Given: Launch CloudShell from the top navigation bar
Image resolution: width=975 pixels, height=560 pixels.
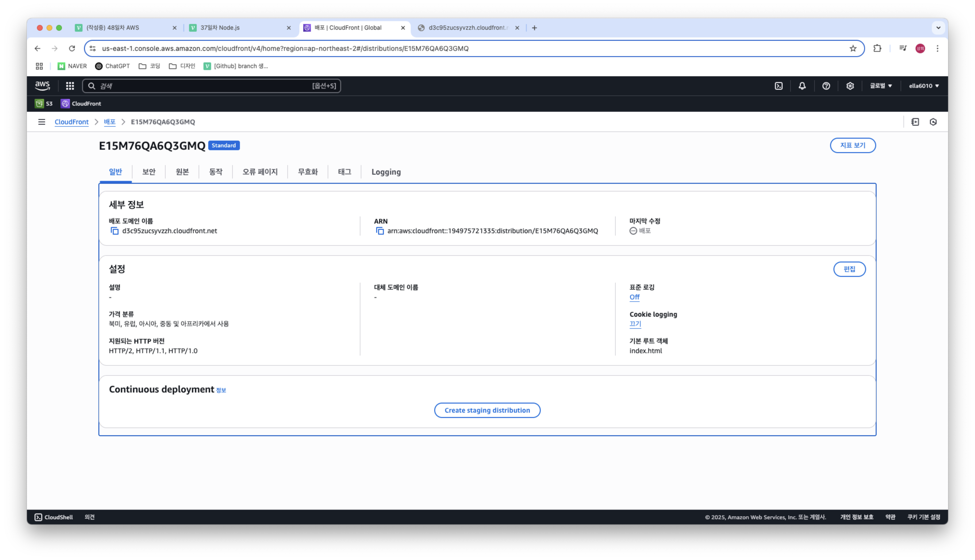Looking at the screenshot, I should [x=779, y=86].
